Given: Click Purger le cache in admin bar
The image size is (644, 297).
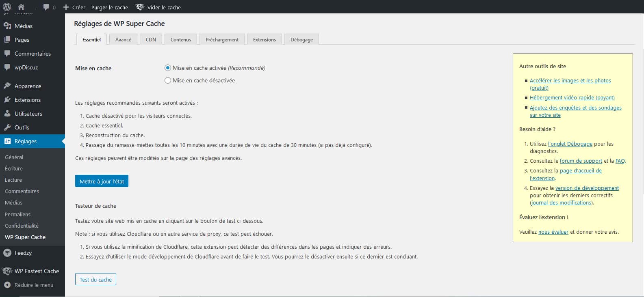Looking at the screenshot, I should (110, 7).
